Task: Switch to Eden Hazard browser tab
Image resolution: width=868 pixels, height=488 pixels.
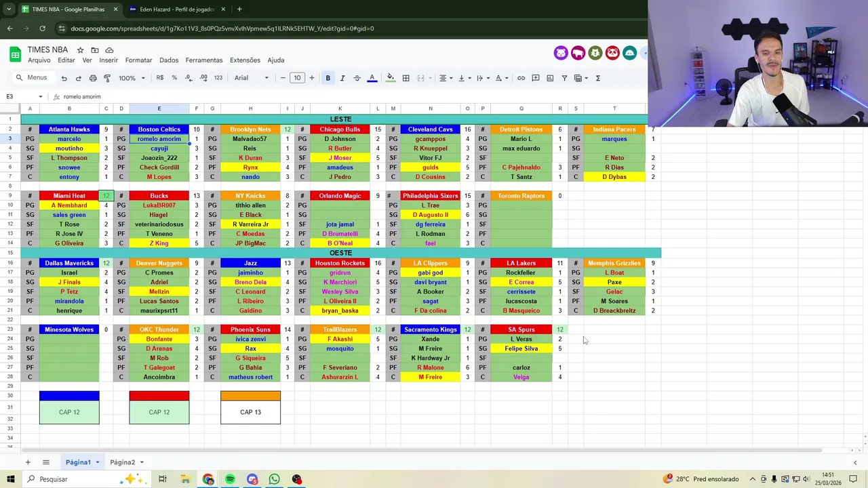Action: coord(176,9)
